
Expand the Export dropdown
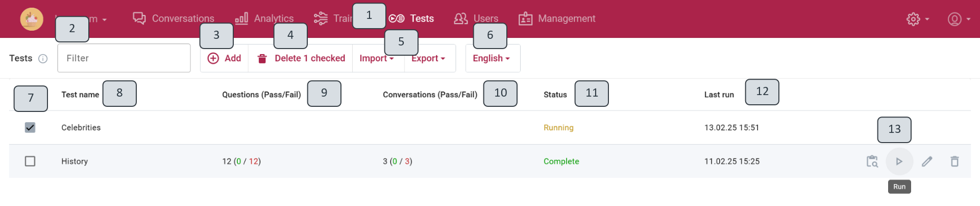[x=428, y=58]
